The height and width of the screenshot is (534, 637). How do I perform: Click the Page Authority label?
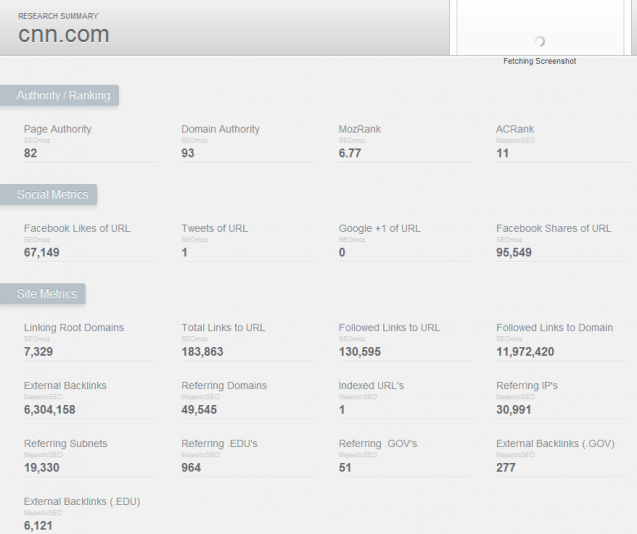(x=58, y=129)
